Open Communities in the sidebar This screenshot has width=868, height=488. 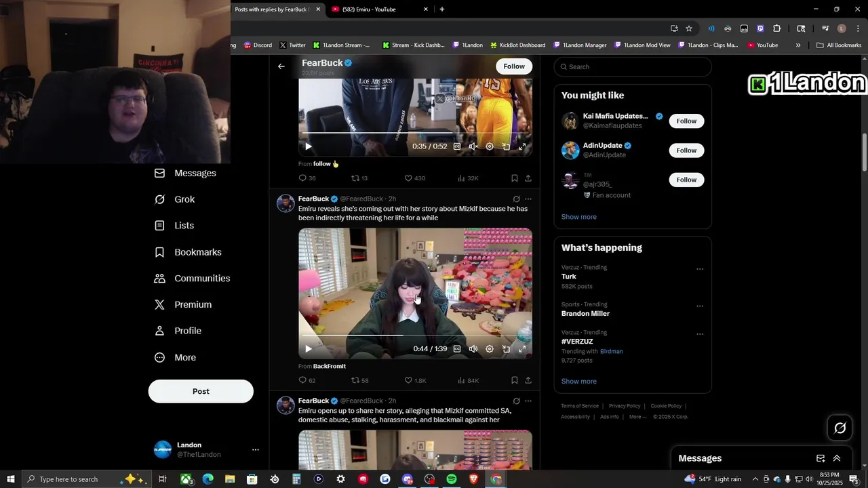point(192,279)
